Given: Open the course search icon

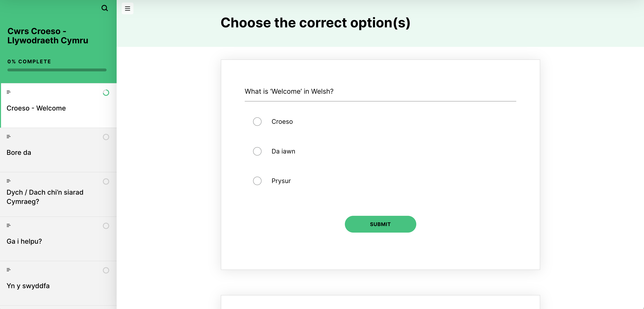Looking at the screenshot, I should [105, 8].
